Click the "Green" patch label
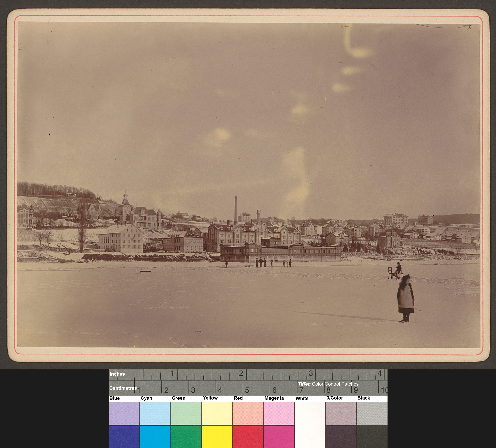The width and height of the screenshot is (496, 448). (x=179, y=398)
